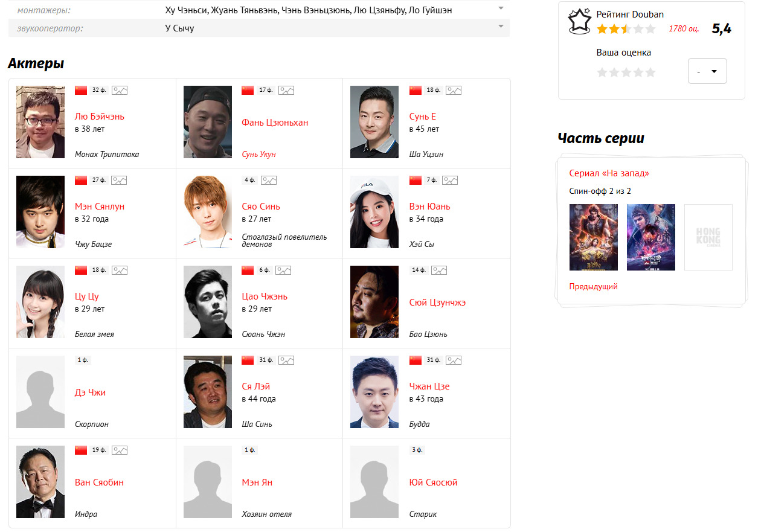764x532 pixels.
Task: Open actor page for Фань Цзюньхан
Action: 275,123
